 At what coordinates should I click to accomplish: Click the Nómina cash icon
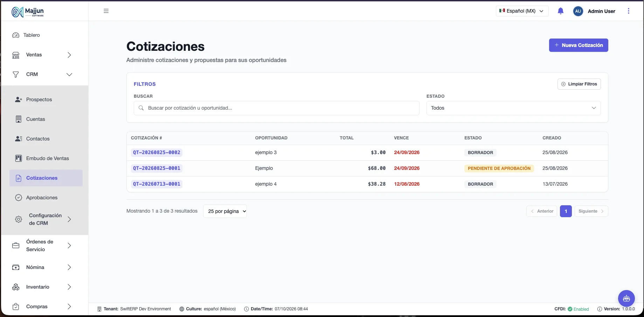(16, 267)
